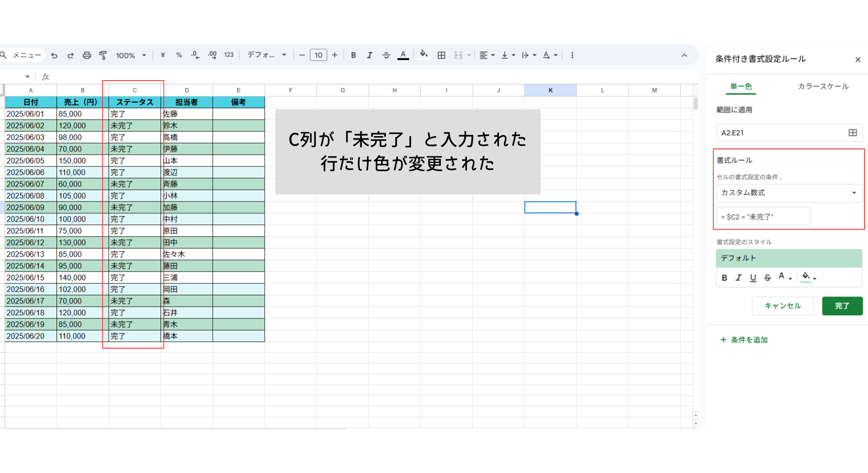This screenshot has width=868, height=473.
Task: Toggle italic in the main toolbar
Action: pos(370,55)
